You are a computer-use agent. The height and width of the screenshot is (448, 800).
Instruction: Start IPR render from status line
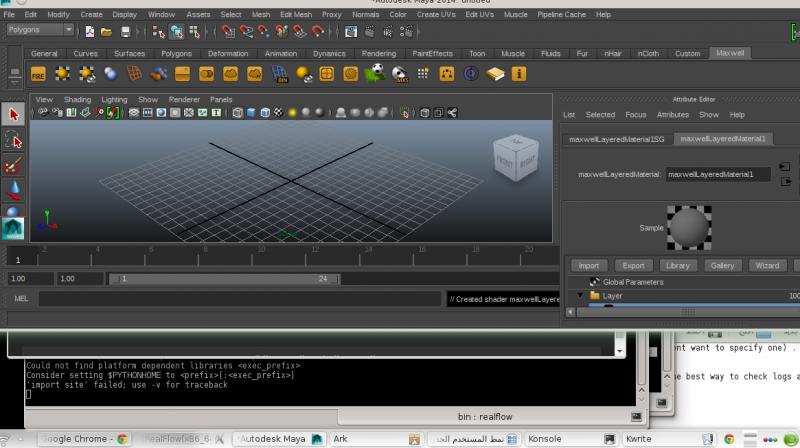coord(388,32)
